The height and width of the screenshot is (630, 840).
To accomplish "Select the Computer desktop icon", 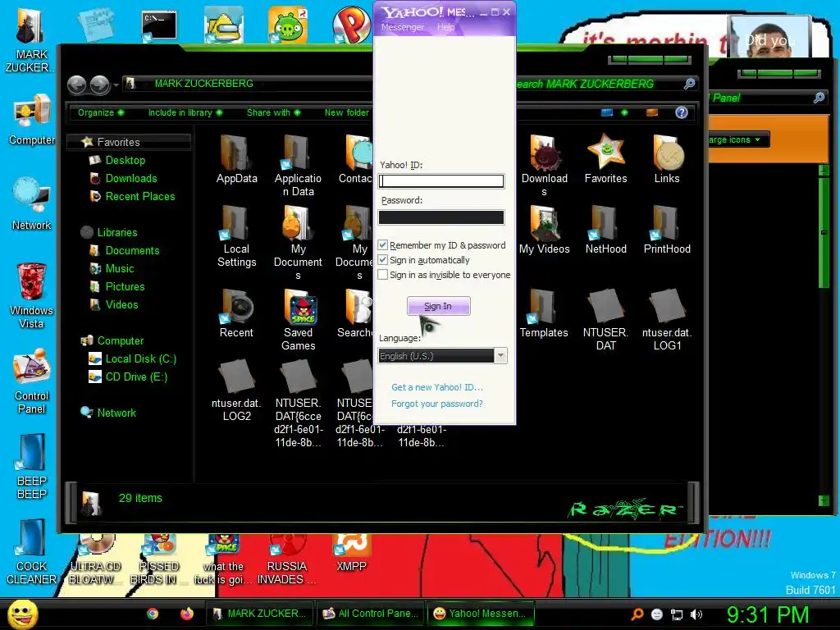I will pos(31,119).
